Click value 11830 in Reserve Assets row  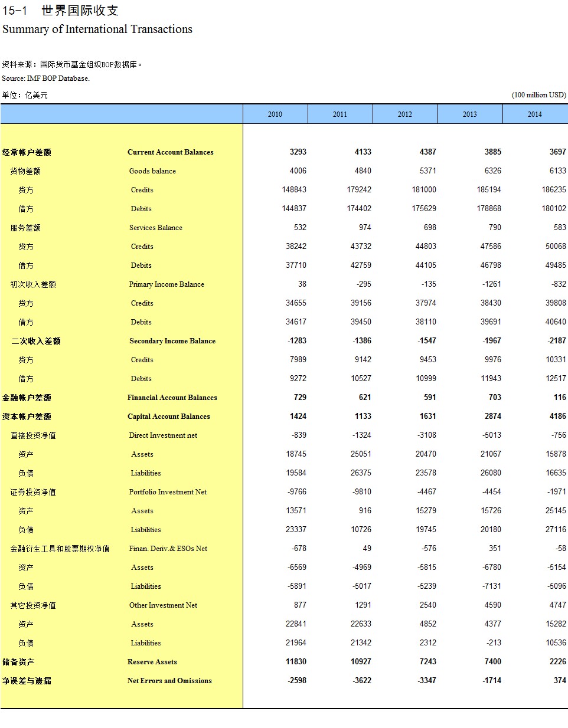tap(296, 661)
